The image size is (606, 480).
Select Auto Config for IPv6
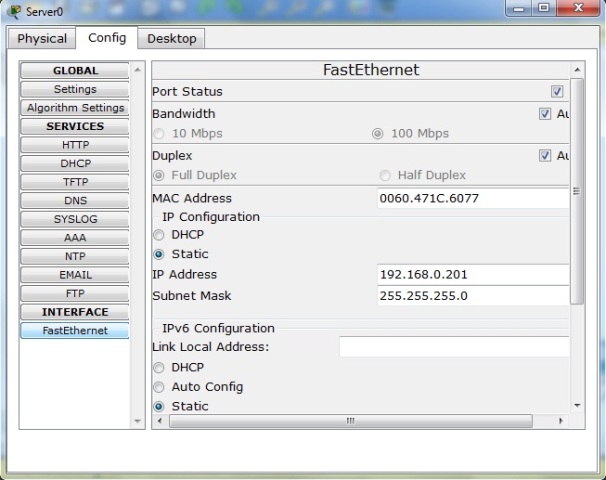coord(159,387)
